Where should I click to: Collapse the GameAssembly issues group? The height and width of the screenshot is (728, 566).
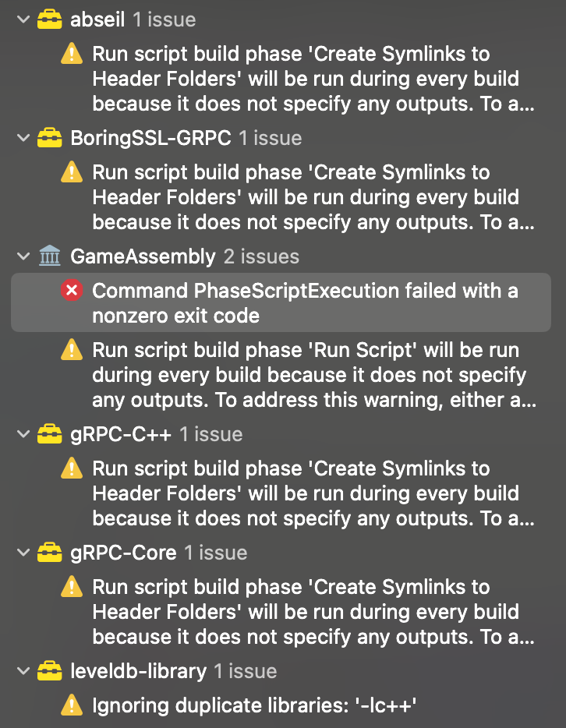click(x=22, y=256)
